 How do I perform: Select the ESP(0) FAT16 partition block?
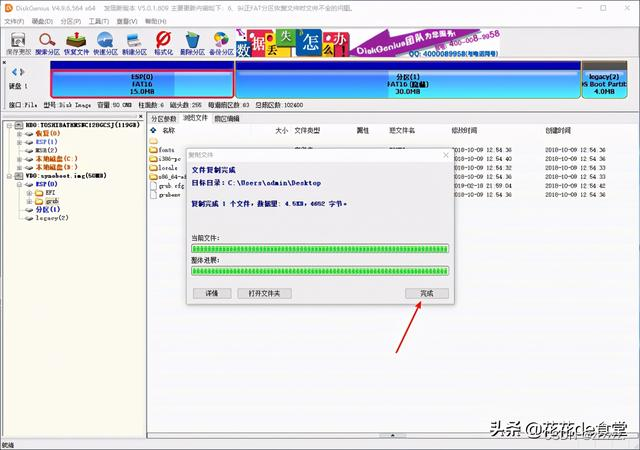[x=141, y=82]
